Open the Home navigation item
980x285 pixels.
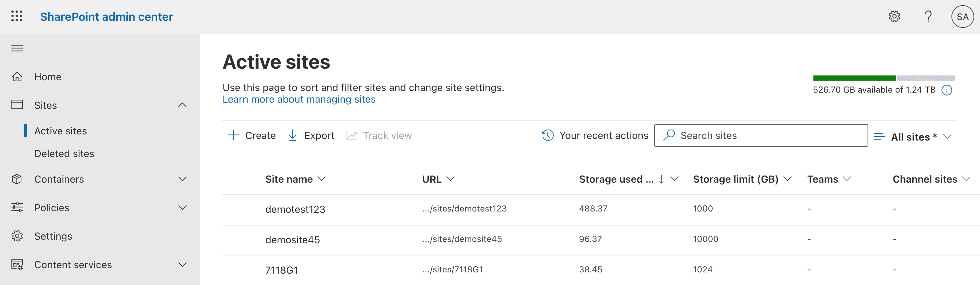(x=48, y=77)
